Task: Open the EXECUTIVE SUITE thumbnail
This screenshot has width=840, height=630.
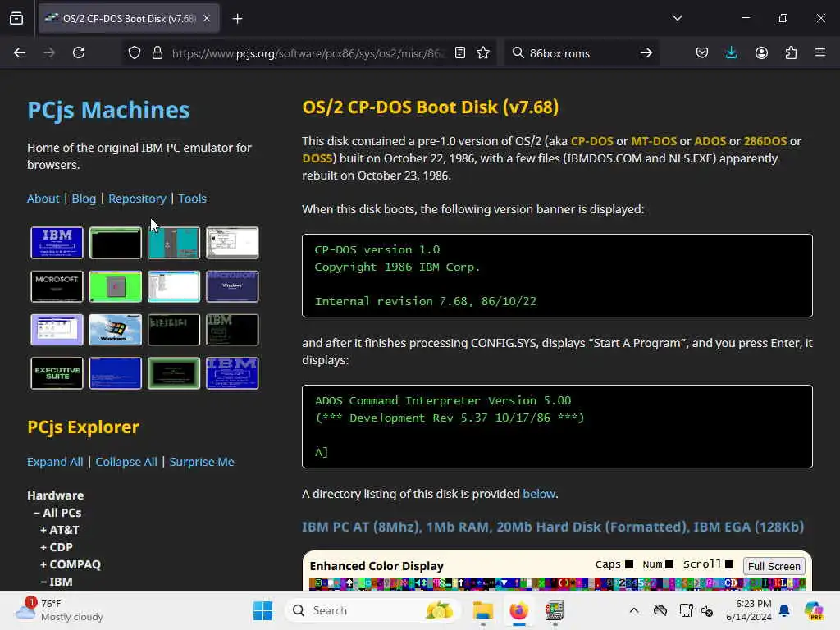Action: click(57, 373)
